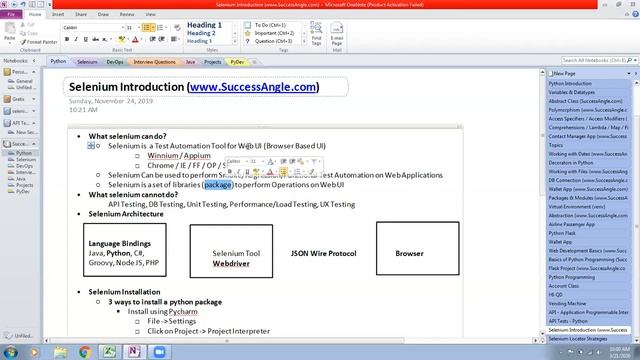Open the highlight color dropdown arrow
Image resolution: width=640 pixels, height=360 pixels.
pyautogui.click(x=127, y=39)
